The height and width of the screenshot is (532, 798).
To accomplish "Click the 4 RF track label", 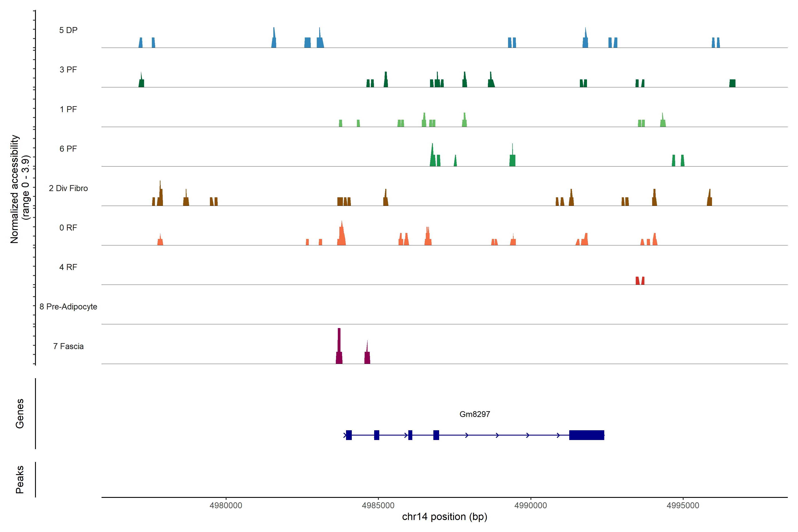I will [x=68, y=267].
